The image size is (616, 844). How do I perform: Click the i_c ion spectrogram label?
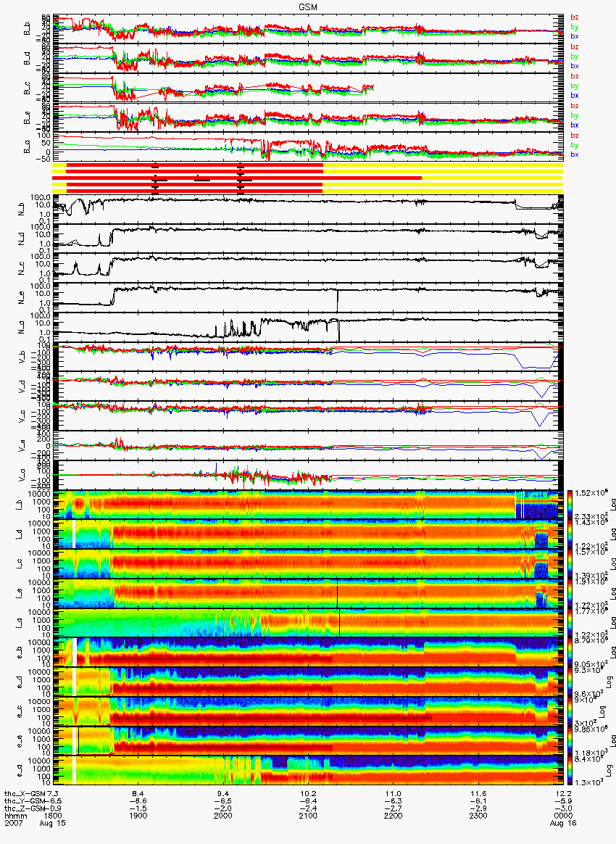click(x=20, y=564)
